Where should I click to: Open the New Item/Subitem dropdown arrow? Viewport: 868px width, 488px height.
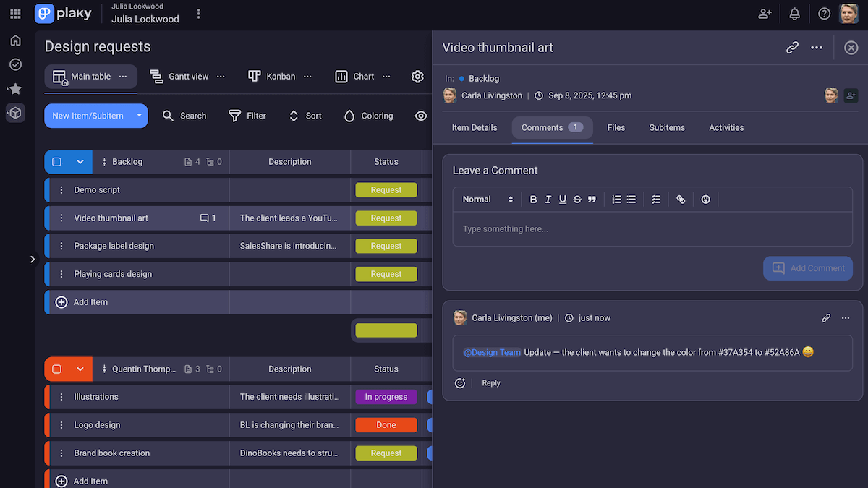(x=139, y=116)
